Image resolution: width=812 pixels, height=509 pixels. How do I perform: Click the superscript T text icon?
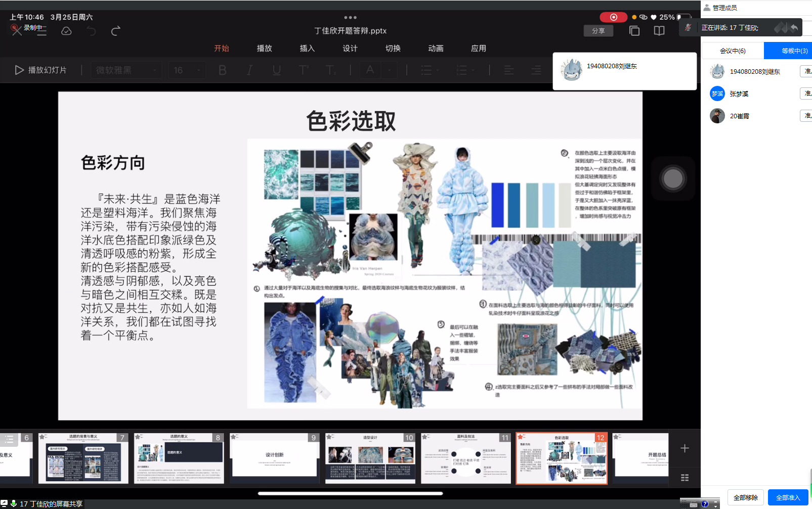(304, 70)
